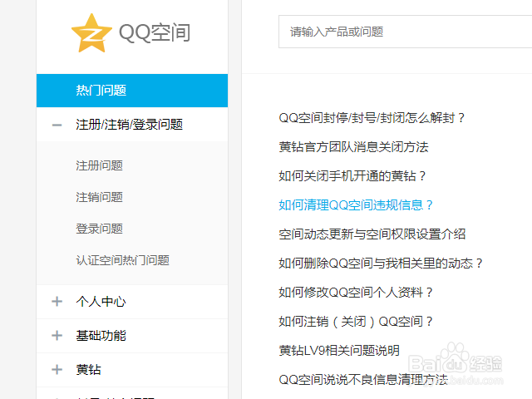Screen dimensions: 532x399
Task: Open link 如何删除QQ空间与我相关里的动态？
Action: pos(381,263)
